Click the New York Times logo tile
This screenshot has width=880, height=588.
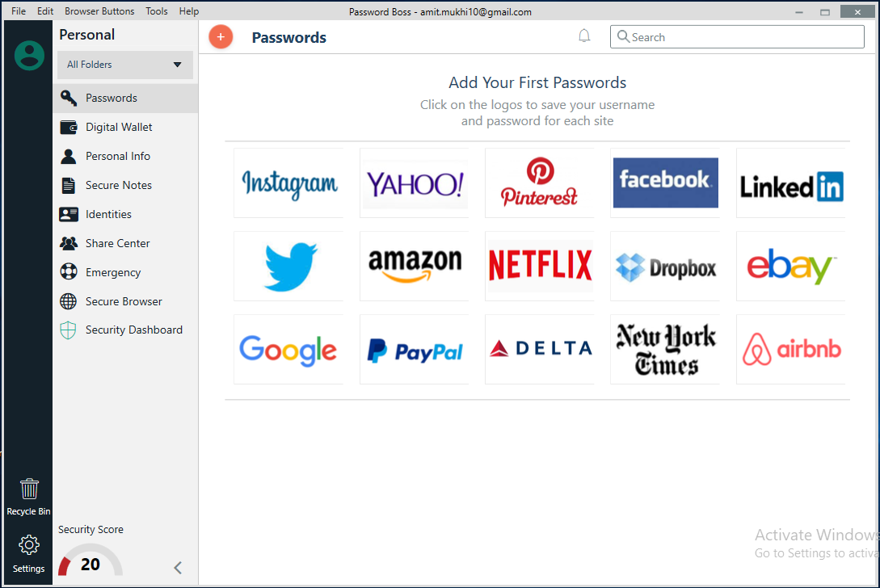[x=665, y=349]
